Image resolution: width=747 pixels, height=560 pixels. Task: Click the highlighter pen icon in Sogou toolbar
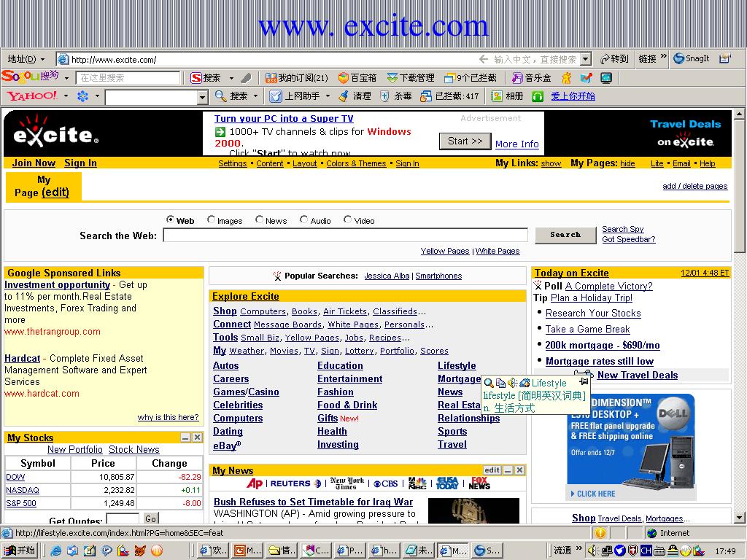pyautogui.click(x=246, y=77)
